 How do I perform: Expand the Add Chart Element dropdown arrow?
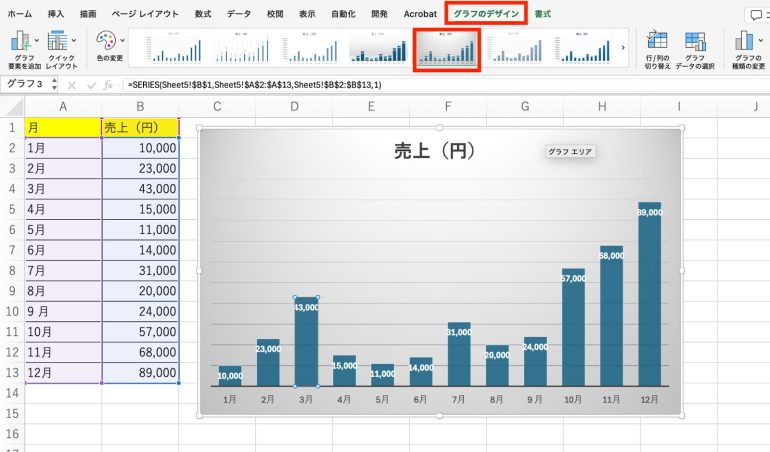pos(37,40)
